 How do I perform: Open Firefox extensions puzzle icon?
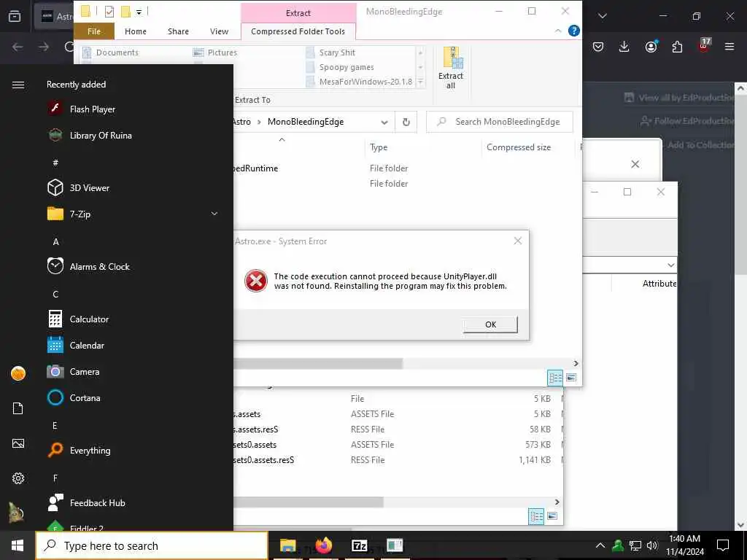(677, 47)
